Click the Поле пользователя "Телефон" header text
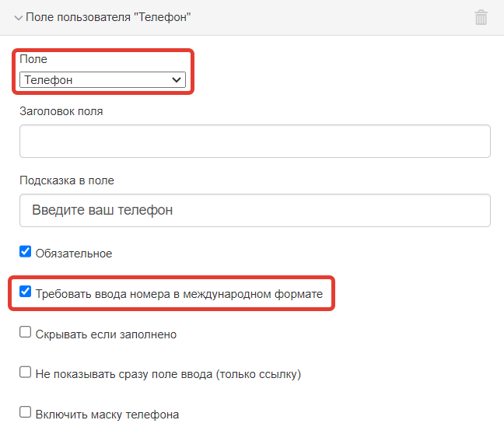The height and width of the screenshot is (434, 504). (108, 17)
